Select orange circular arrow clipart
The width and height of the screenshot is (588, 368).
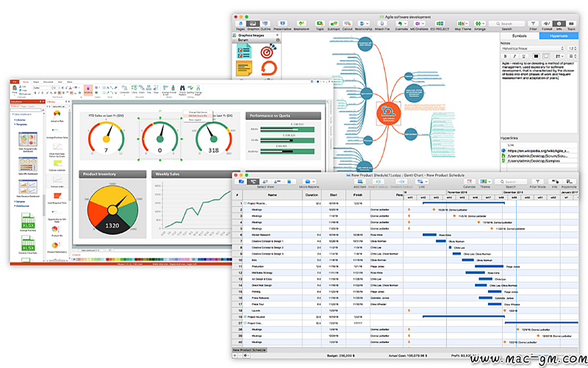tap(269, 68)
